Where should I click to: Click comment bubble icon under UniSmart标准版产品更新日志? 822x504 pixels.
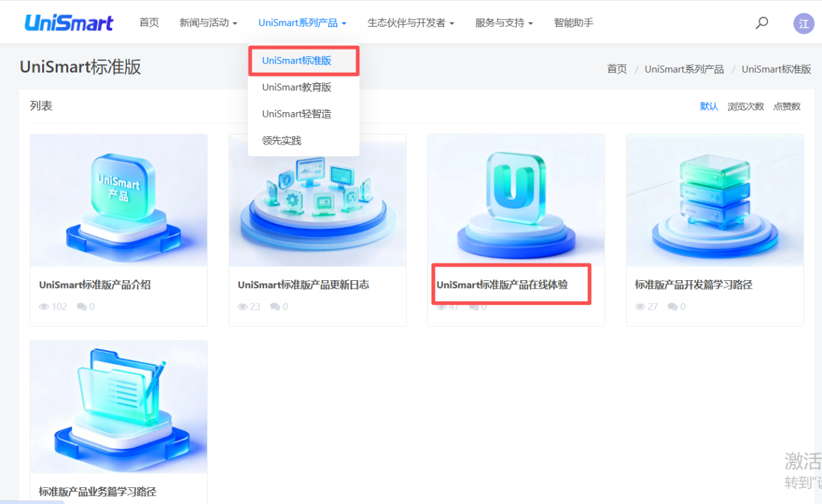[275, 307]
